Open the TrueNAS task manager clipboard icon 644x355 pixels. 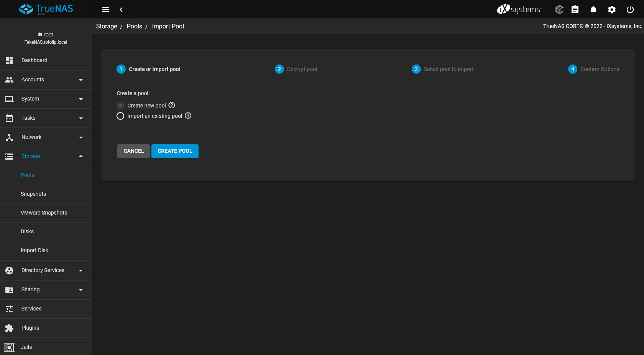pyautogui.click(x=575, y=9)
